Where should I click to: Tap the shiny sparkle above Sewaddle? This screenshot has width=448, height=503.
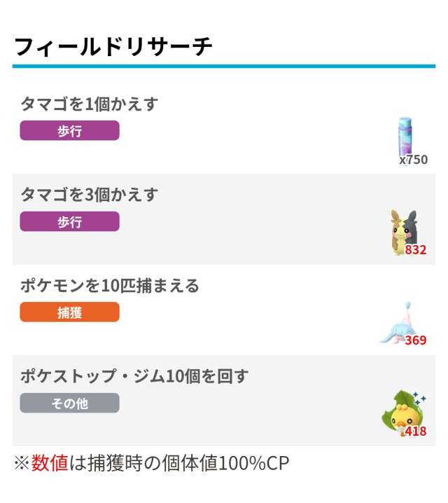pos(419,398)
